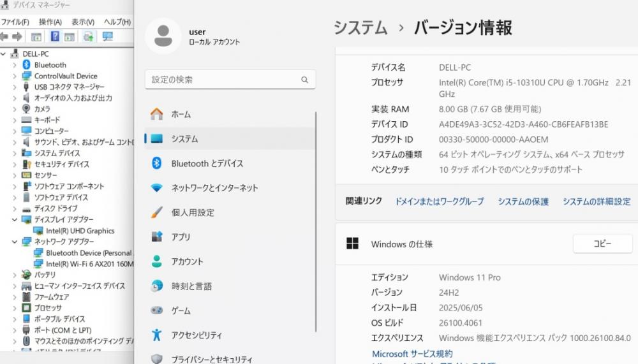Click the Back arrow in Device Manager toolbar
Image resolution: width=638 pixels, height=364 pixels.
point(4,36)
